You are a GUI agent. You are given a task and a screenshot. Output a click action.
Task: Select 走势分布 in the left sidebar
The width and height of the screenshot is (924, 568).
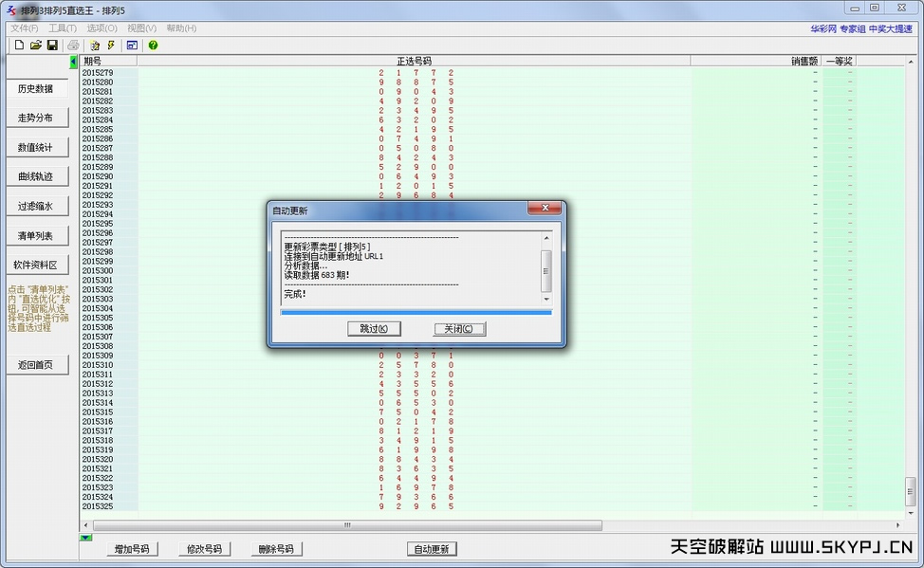click(36, 119)
